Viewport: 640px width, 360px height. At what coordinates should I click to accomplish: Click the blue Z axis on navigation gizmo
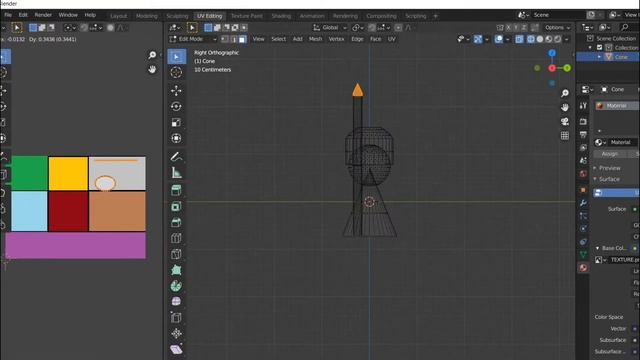pos(552,53)
